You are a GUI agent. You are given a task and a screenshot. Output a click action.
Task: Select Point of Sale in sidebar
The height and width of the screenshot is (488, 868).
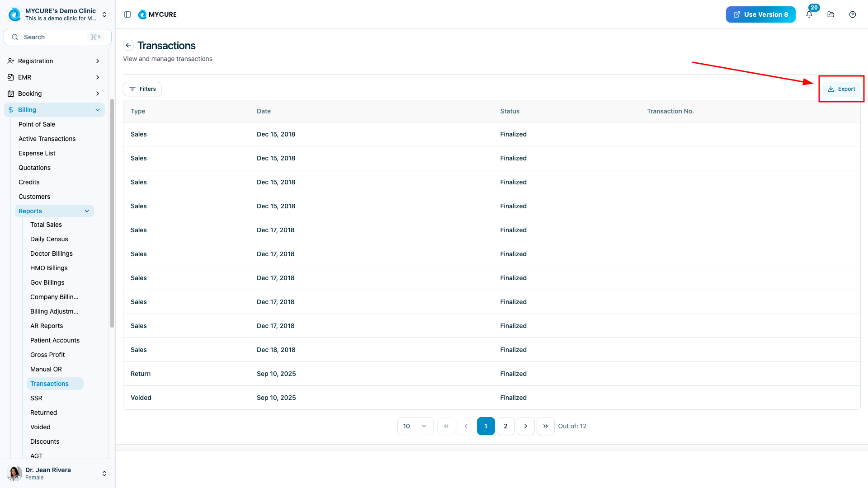[37, 124]
